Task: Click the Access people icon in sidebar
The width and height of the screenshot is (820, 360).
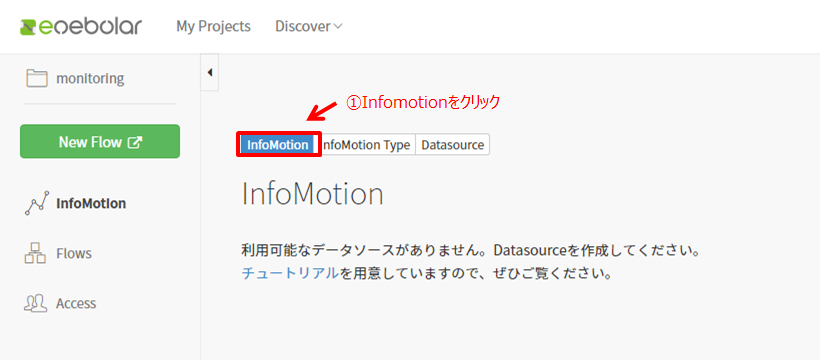Action: (x=36, y=303)
